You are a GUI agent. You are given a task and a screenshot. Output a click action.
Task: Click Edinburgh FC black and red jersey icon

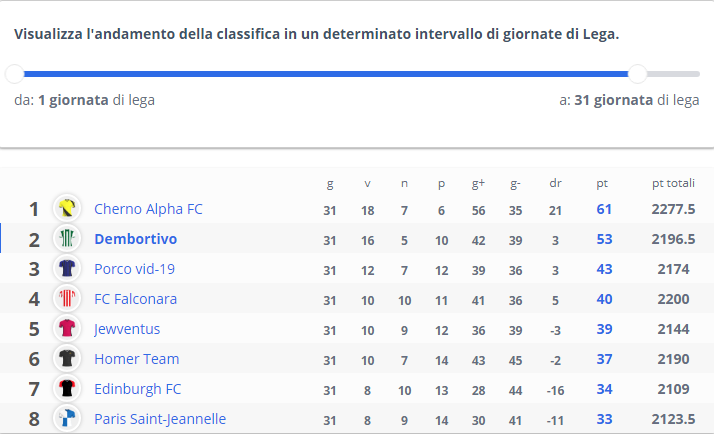tap(67, 388)
